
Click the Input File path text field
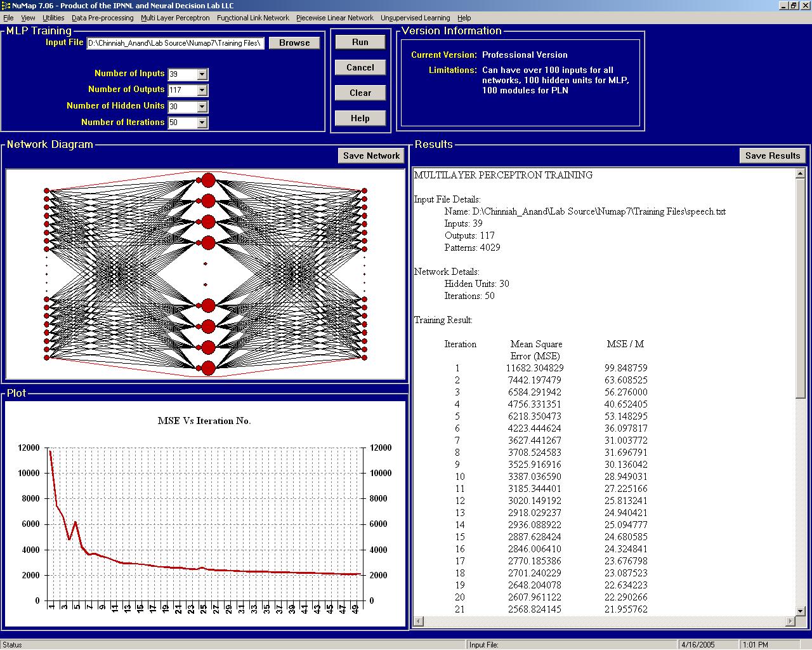[x=174, y=43]
